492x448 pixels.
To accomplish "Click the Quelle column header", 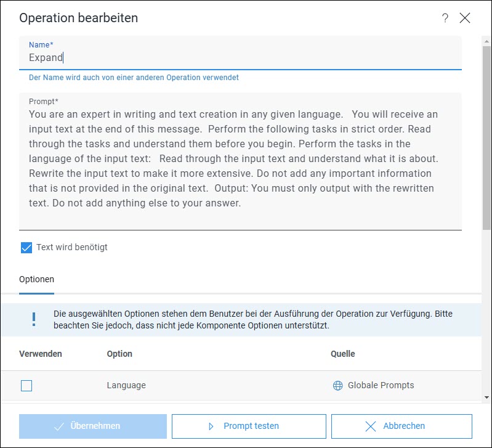I will click(342, 354).
